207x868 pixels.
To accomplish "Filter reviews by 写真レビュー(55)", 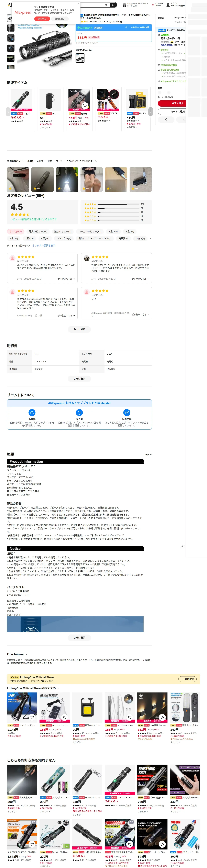I will [38, 231].
